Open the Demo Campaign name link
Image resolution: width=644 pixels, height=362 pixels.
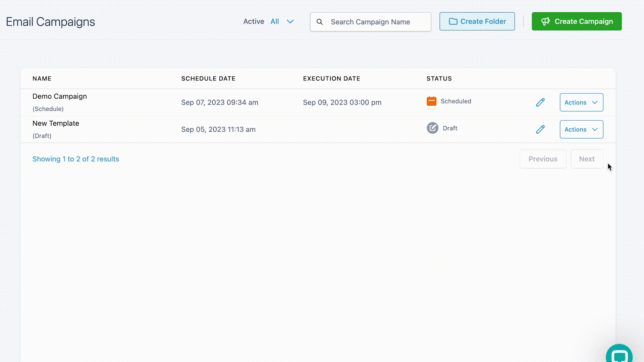(60, 96)
